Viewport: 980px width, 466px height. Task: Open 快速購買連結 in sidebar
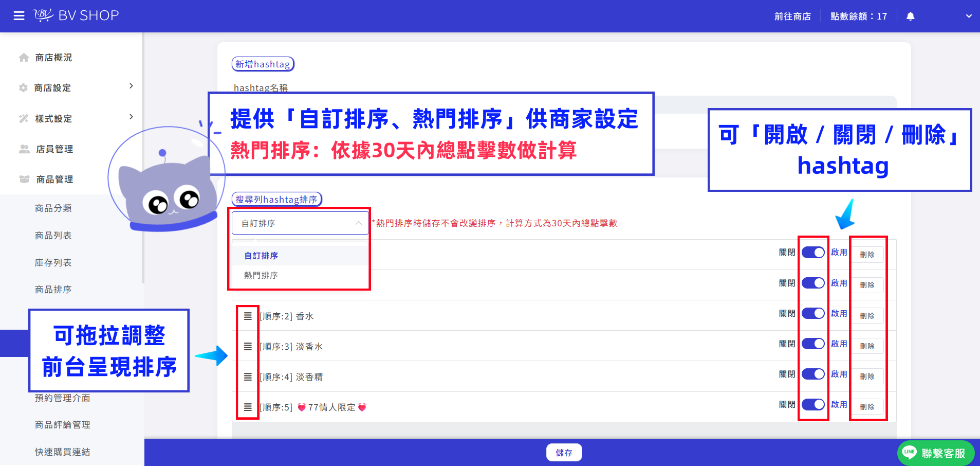pos(63,452)
